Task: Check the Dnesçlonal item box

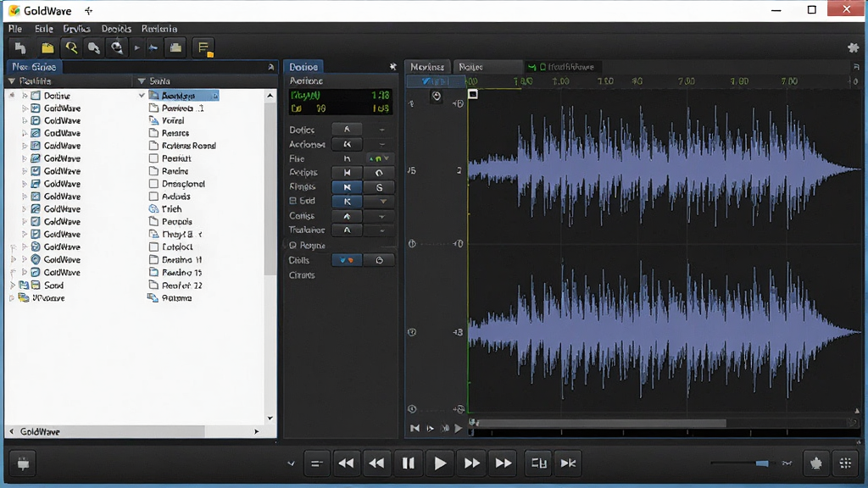Action: coord(154,184)
